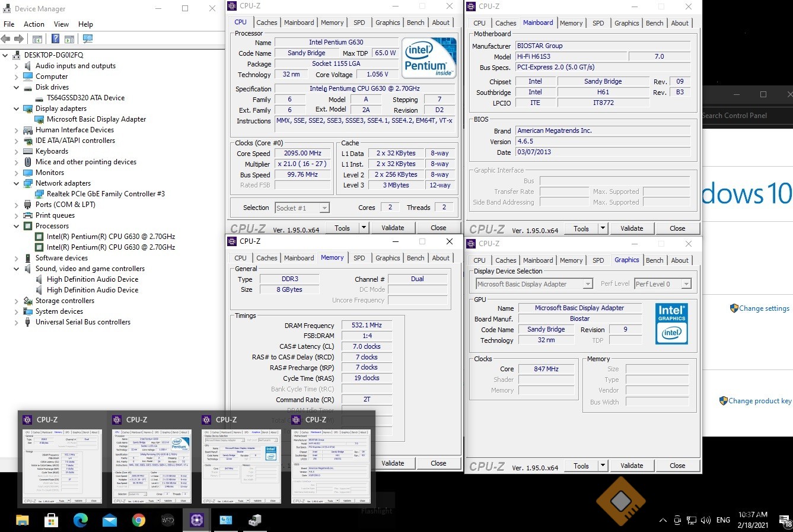Switch to SPD tab in CPU-Z Memory window

click(359, 258)
